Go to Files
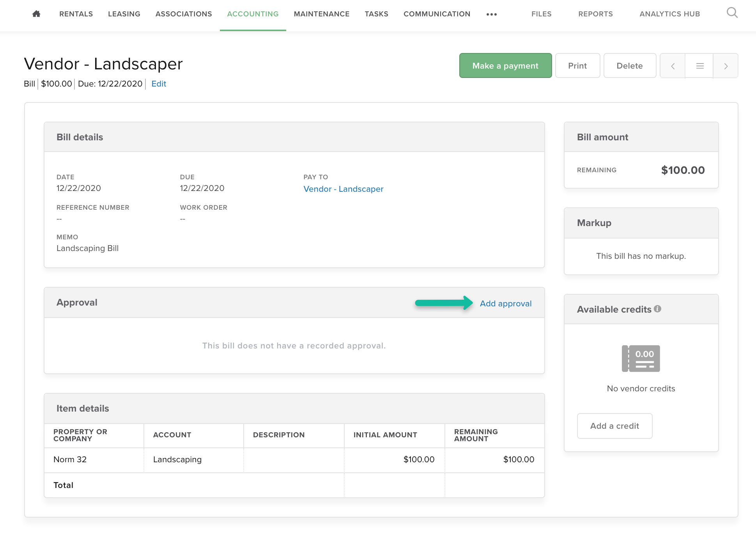The height and width of the screenshot is (555, 756). (541, 14)
